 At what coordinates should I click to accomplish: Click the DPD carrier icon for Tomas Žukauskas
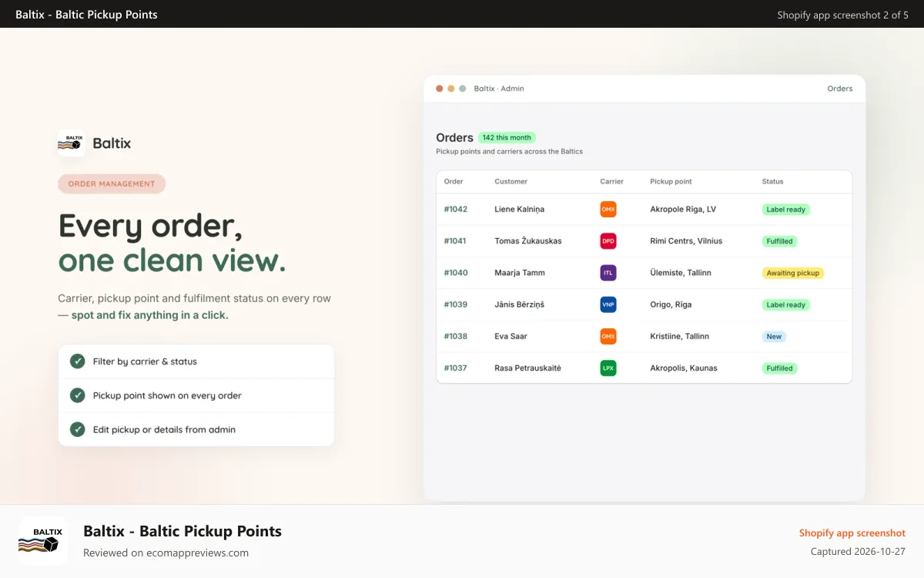point(608,241)
